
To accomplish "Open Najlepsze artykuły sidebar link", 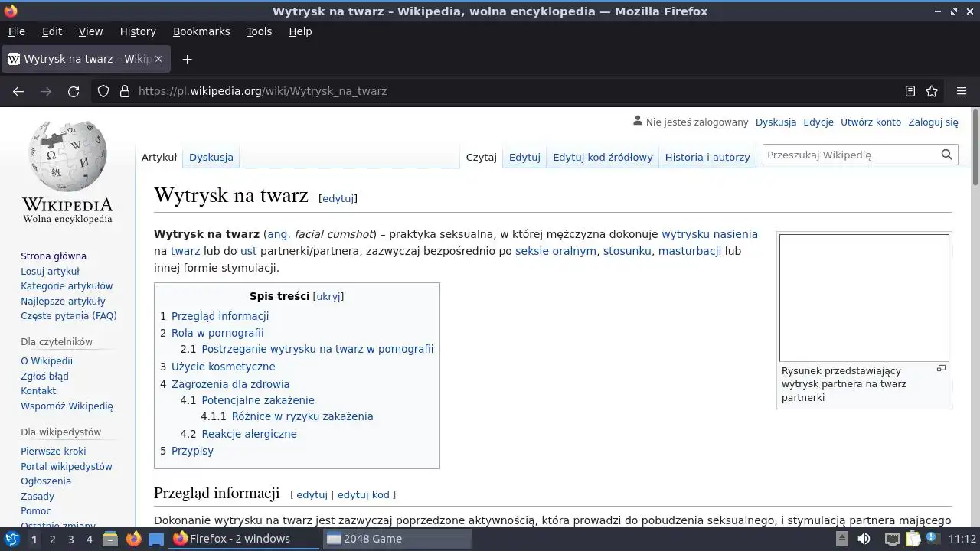I will click(x=63, y=301).
